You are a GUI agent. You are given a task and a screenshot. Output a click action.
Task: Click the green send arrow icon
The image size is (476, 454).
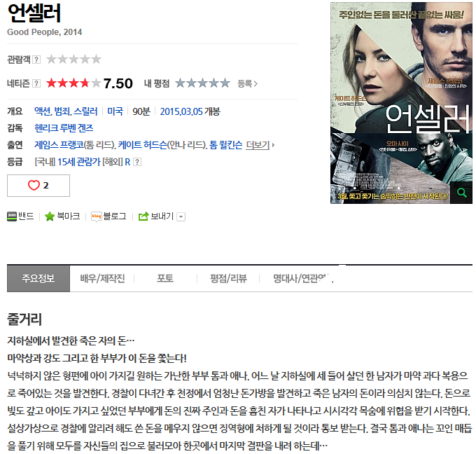coord(143,216)
